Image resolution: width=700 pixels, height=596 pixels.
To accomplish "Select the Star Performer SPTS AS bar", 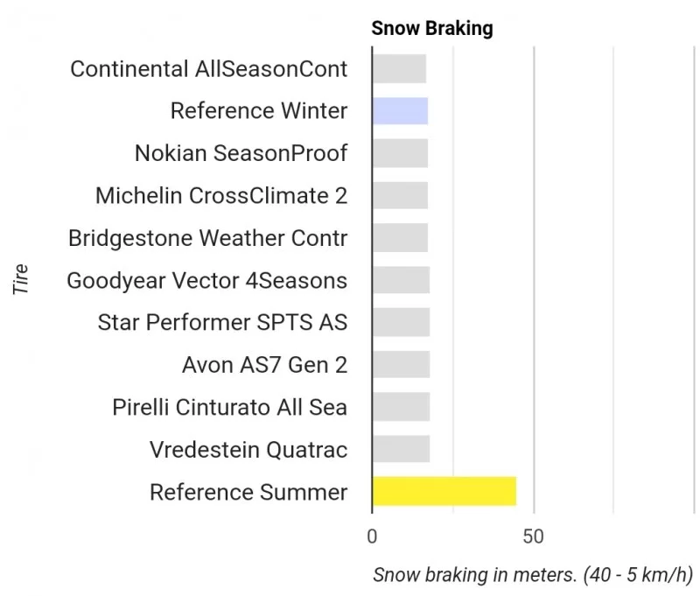I will [x=401, y=322].
